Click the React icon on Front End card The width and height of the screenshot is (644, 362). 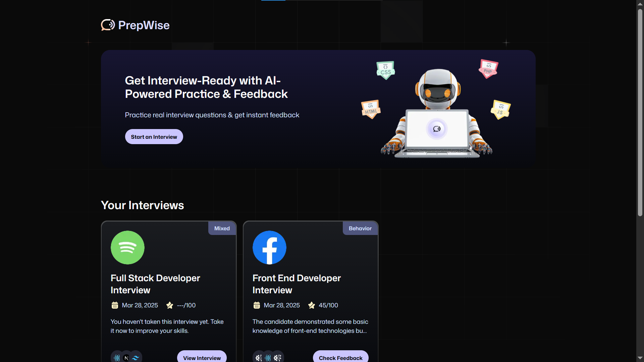[x=268, y=358]
